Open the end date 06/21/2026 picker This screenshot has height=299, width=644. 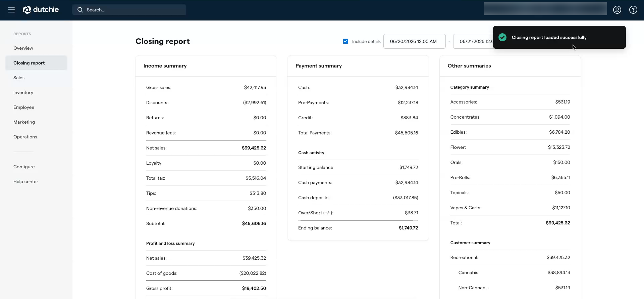tap(473, 41)
